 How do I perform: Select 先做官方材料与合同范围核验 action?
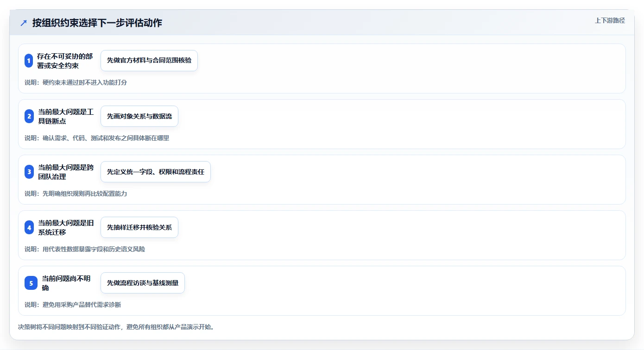click(149, 61)
